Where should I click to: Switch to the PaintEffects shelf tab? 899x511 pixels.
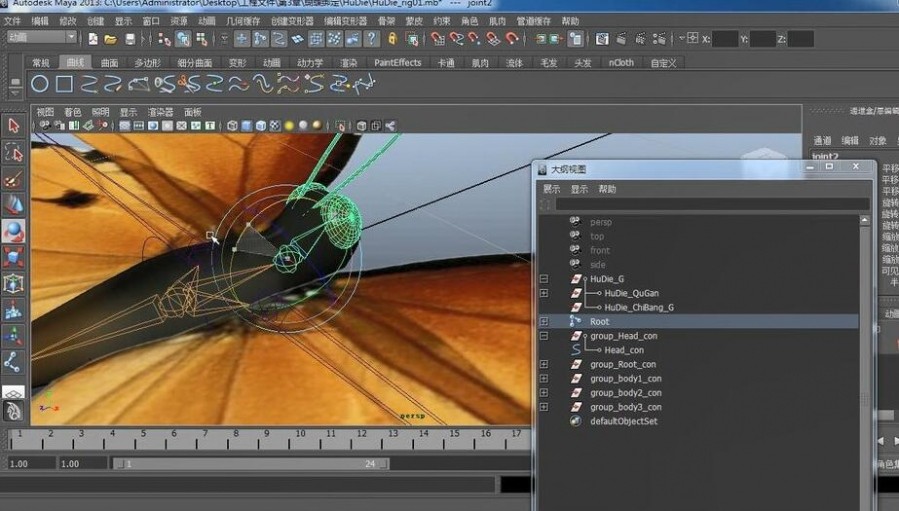(397, 63)
